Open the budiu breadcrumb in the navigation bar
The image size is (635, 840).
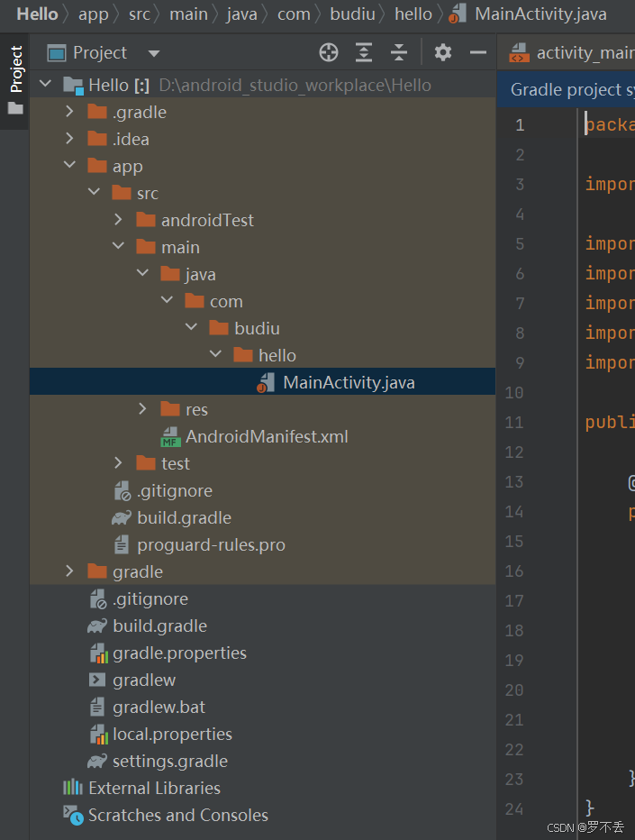pyautogui.click(x=352, y=14)
